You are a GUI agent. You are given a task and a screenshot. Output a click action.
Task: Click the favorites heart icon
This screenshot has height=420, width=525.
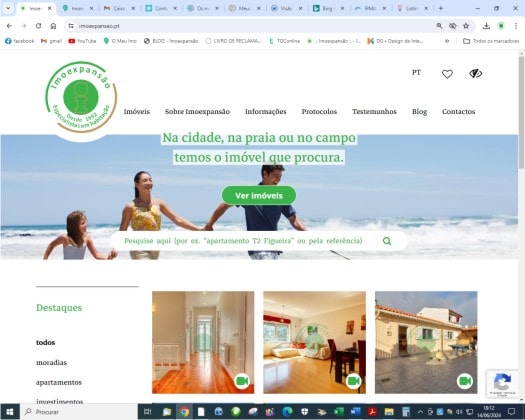pos(447,74)
